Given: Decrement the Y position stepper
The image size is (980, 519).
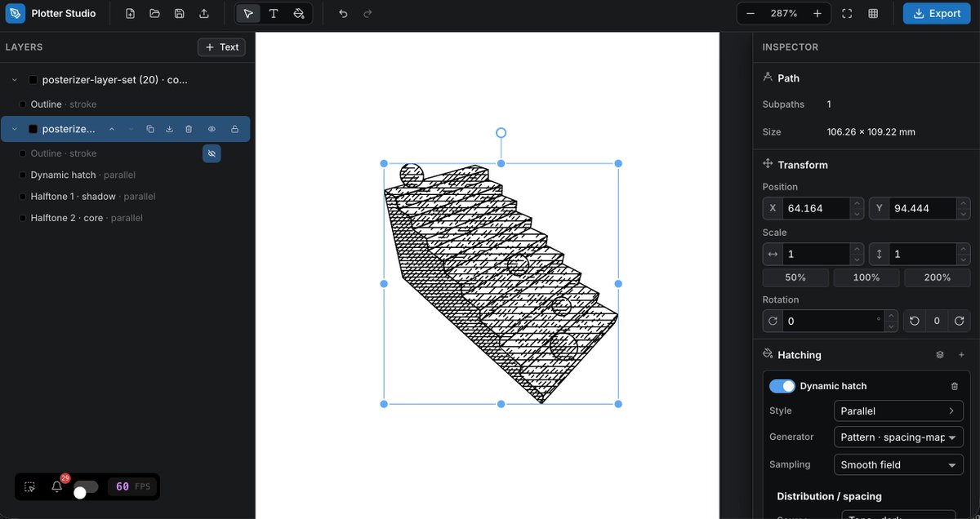Looking at the screenshot, I should tap(964, 214).
